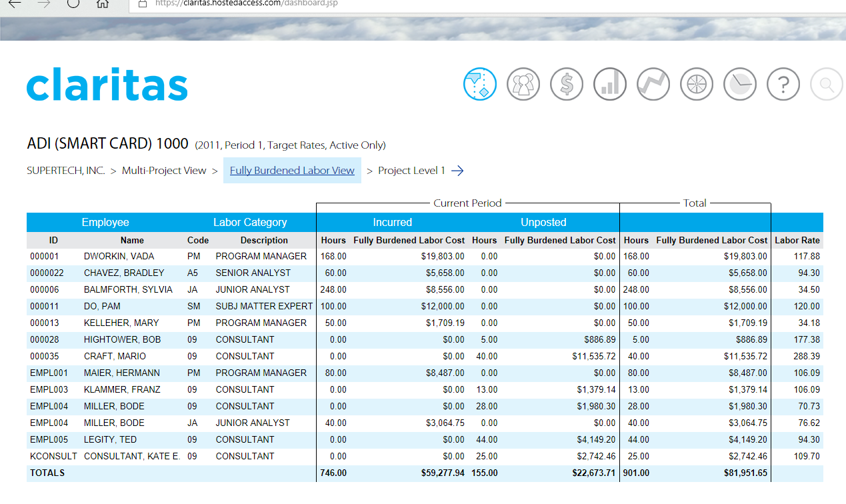Open the question mark help icon
This screenshot has width=846, height=504.
[783, 85]
